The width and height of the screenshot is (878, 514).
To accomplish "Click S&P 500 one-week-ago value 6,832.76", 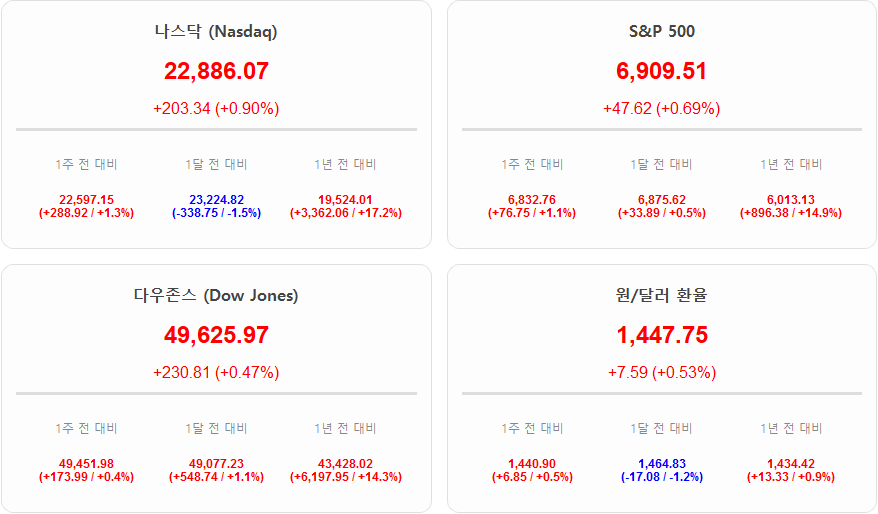I will coord(532,200).
